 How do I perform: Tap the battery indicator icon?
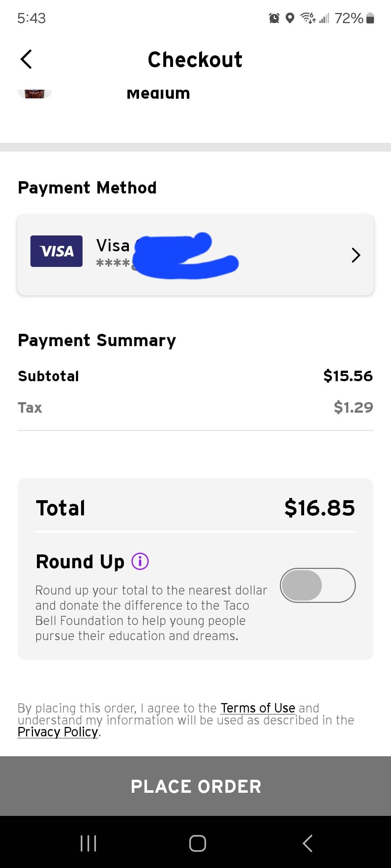pyautogui.click(x=370, y=18)
